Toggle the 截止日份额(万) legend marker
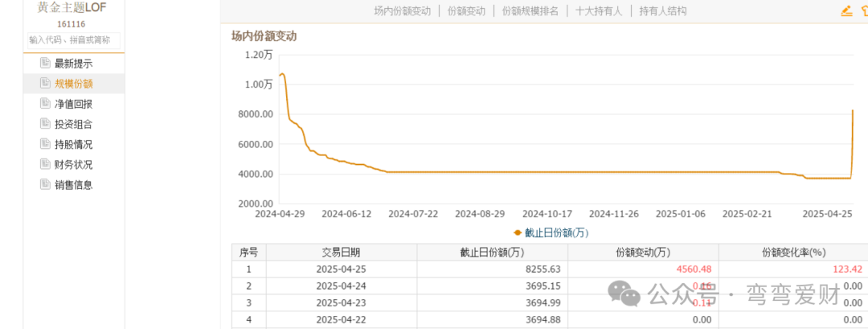This screenshot has height=329, width=868. [518, 233]
